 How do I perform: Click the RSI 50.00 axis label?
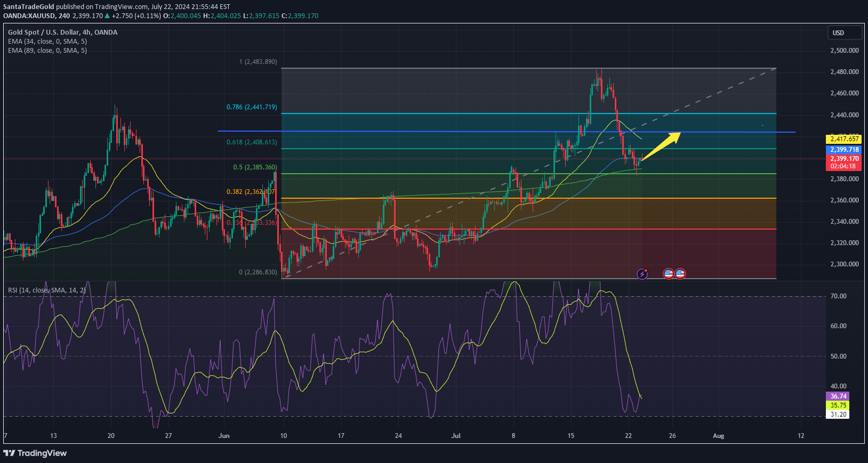coord(839,356)
